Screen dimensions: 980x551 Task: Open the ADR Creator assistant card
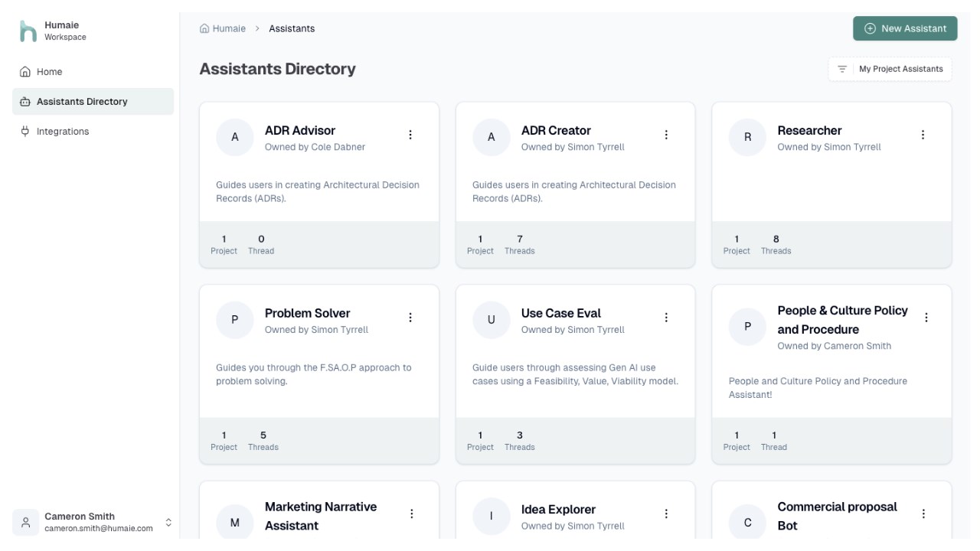pyautogui.click(x=575, y=184)
